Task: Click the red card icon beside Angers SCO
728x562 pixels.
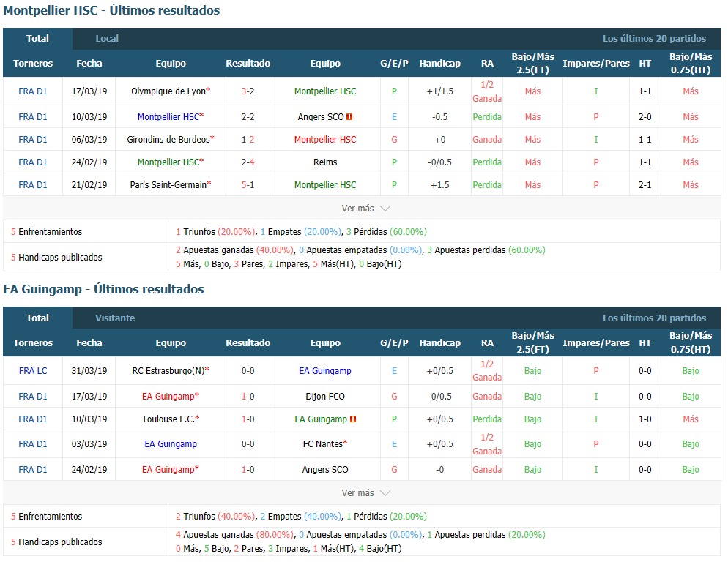Action: pyautogui.click(x=349, y=117)
